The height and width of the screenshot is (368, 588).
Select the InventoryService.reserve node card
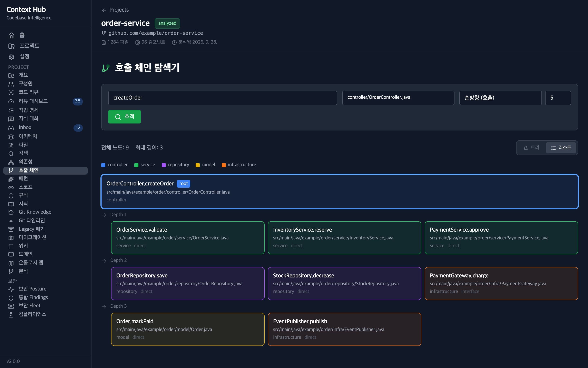344,238
